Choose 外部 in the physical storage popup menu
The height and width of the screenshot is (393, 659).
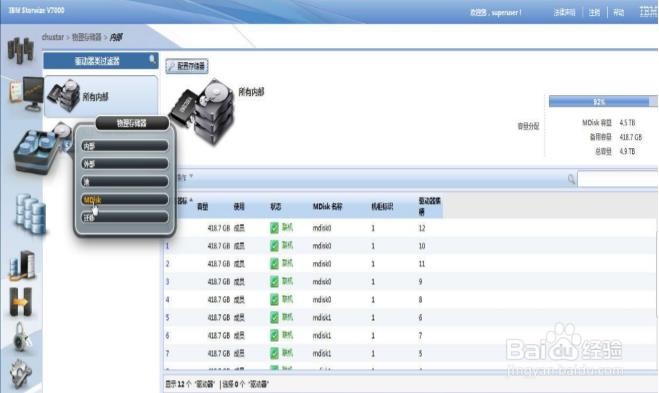click(x=125, y=164)
